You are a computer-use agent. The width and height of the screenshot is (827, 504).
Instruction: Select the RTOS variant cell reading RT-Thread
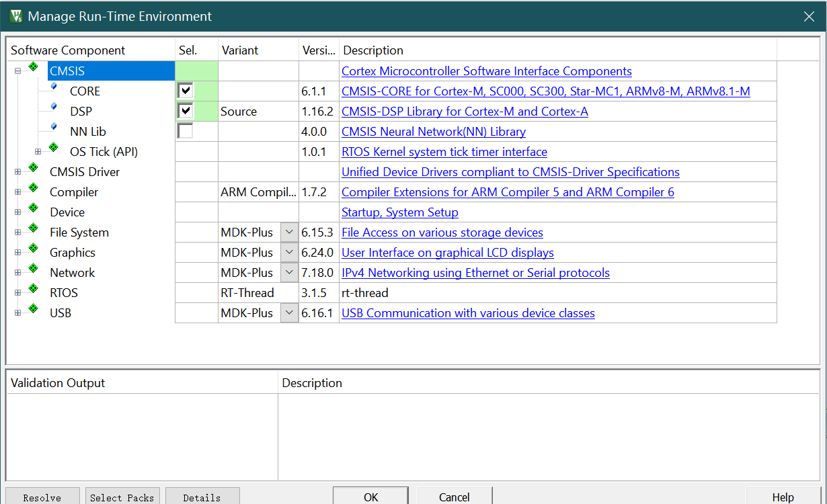tap(259, 293)
